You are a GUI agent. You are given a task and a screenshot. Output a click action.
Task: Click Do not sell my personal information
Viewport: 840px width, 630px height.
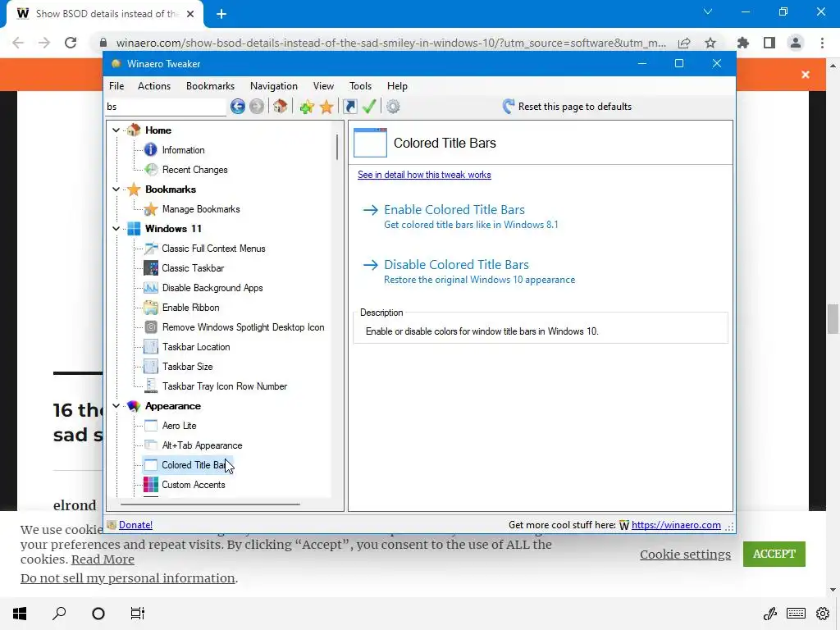click(127, 578)
